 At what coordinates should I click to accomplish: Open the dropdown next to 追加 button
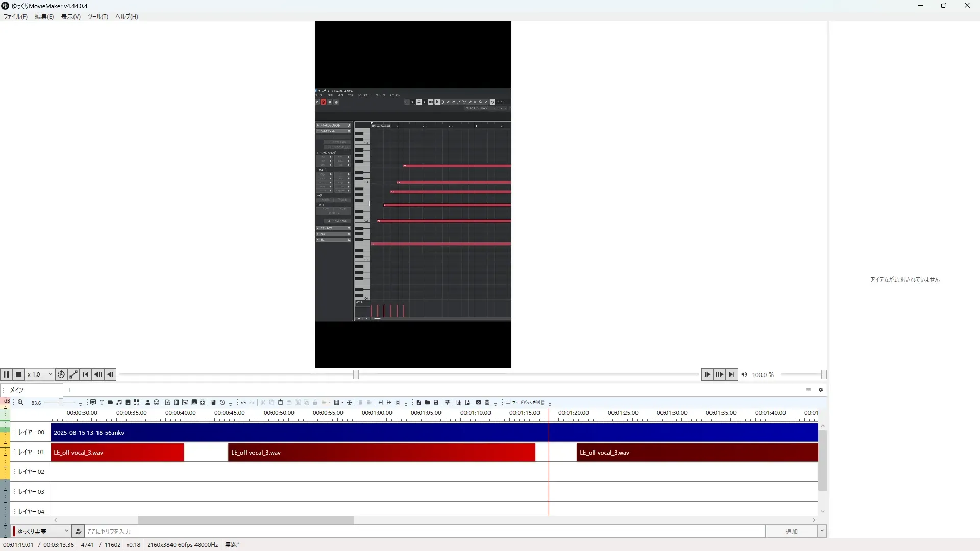click(822, 531)
